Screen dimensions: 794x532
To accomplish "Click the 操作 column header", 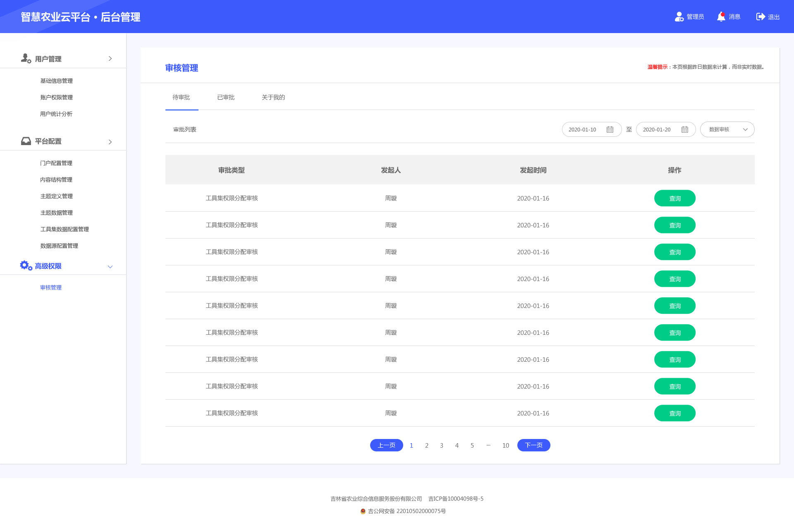I will pyautogui.click(x=674, y=170).
